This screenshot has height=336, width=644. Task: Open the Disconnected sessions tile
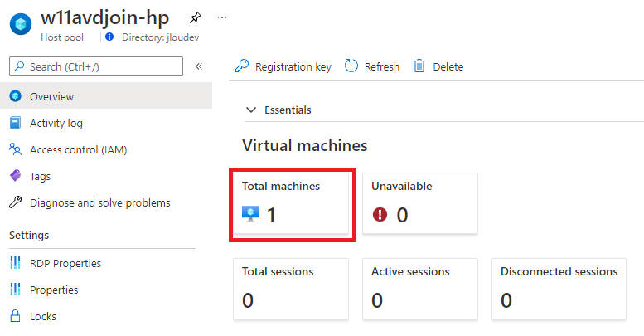coord(559,289)
